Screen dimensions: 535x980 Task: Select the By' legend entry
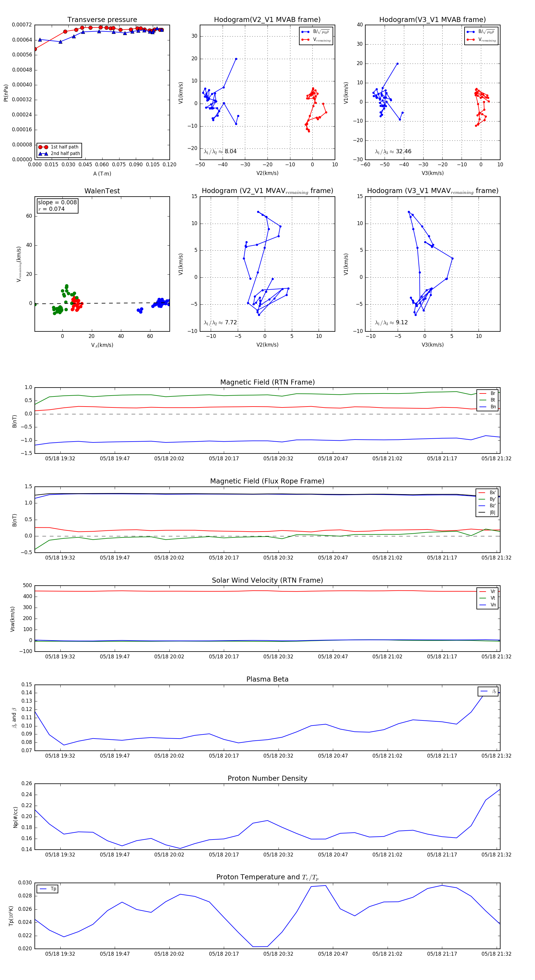[x=487, y=499]
